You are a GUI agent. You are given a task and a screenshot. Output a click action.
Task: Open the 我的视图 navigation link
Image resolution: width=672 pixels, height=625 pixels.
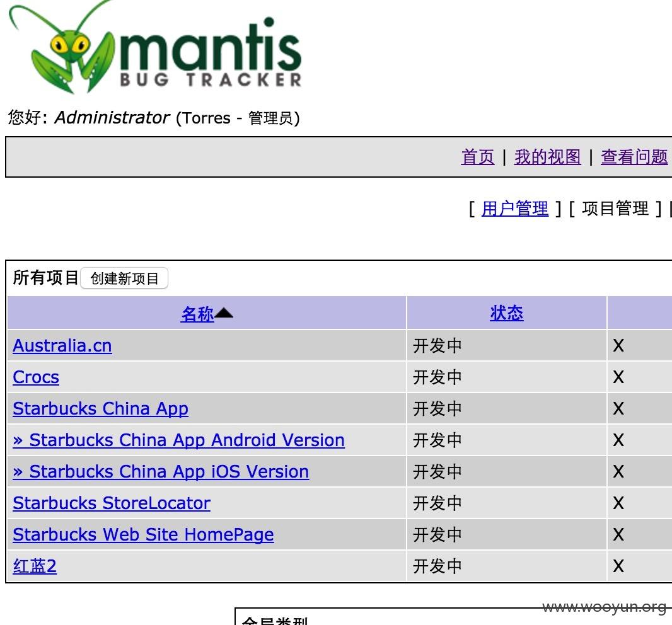tap(547, 157)
